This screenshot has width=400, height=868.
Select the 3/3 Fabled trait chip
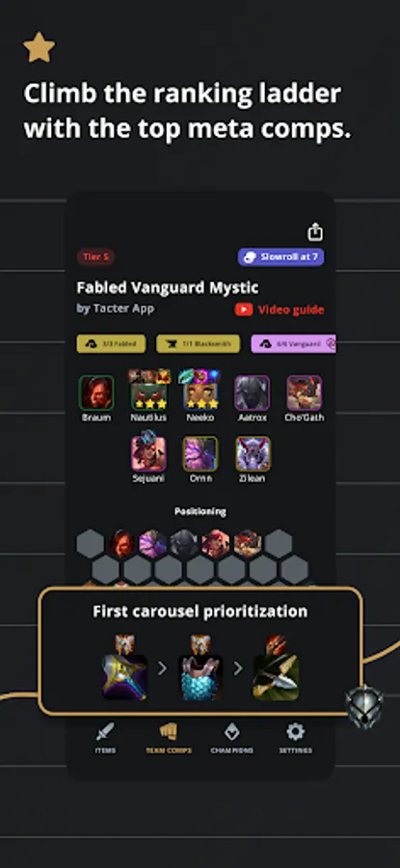click(x=111, y=343)
